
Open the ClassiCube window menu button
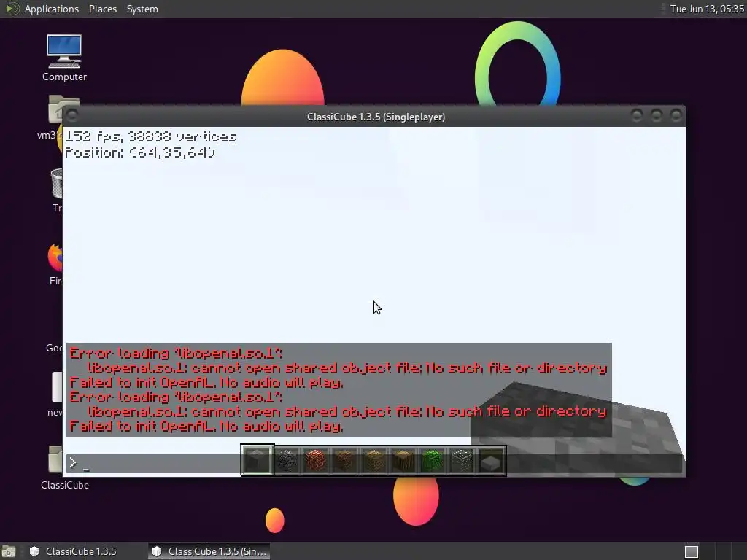[72, 115]
